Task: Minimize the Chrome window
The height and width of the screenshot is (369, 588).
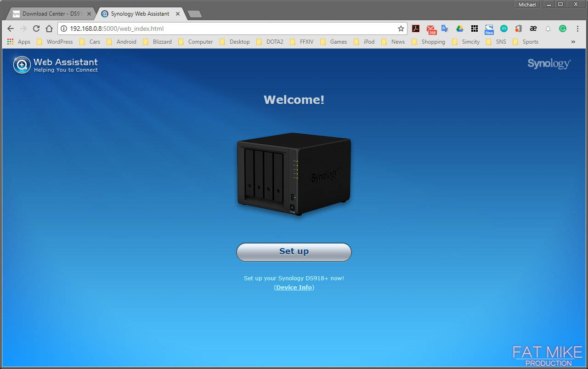Action: (549, 4)
